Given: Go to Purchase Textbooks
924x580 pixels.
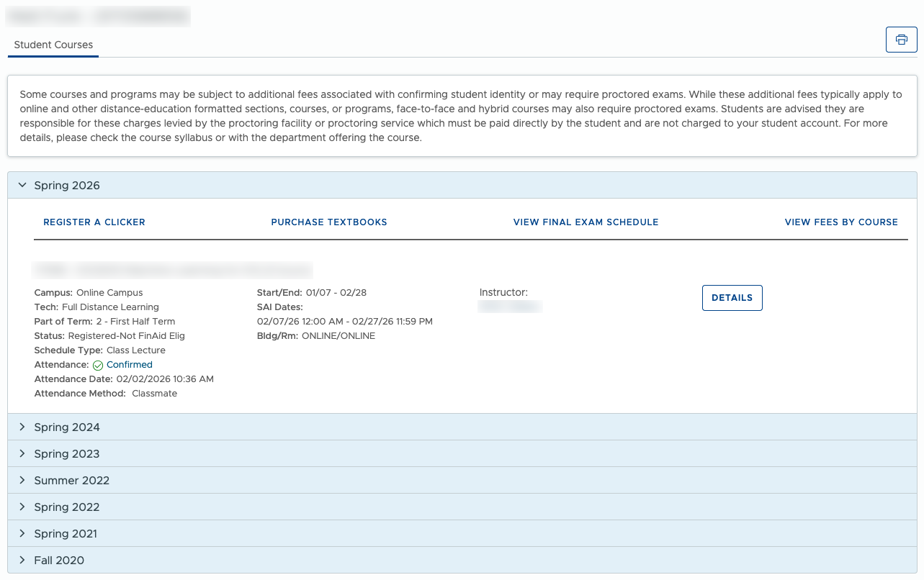Looking at the screenshot, I should point(329,222).
